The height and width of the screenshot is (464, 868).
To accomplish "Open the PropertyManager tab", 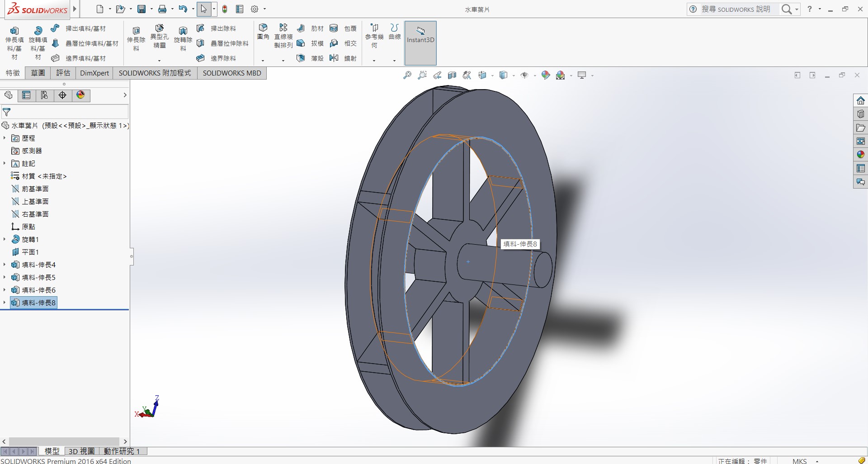I will coord(26,95).
